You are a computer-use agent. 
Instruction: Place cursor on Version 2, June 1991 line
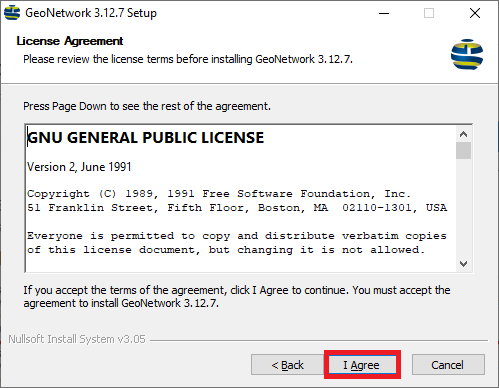(x=79, y=167)
